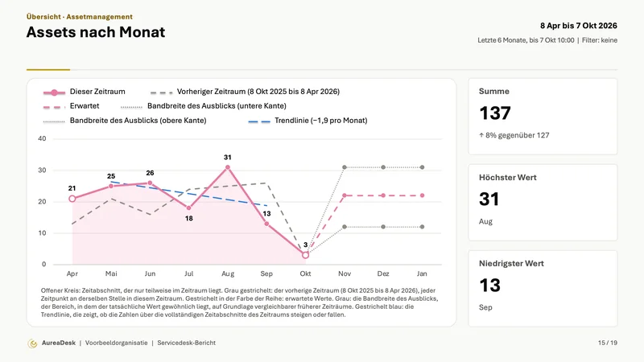Click the x-axis label 'Jan'
644x362 pixels.
[x=422, y=274]
